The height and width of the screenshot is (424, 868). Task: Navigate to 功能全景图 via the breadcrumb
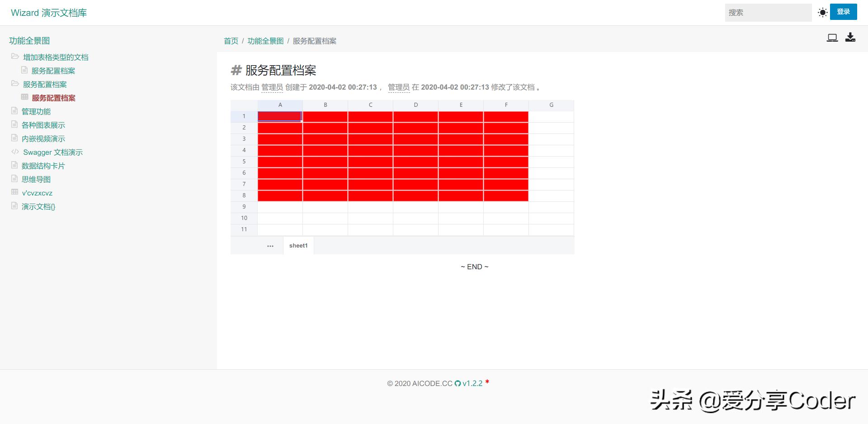(x=265, y=41)
